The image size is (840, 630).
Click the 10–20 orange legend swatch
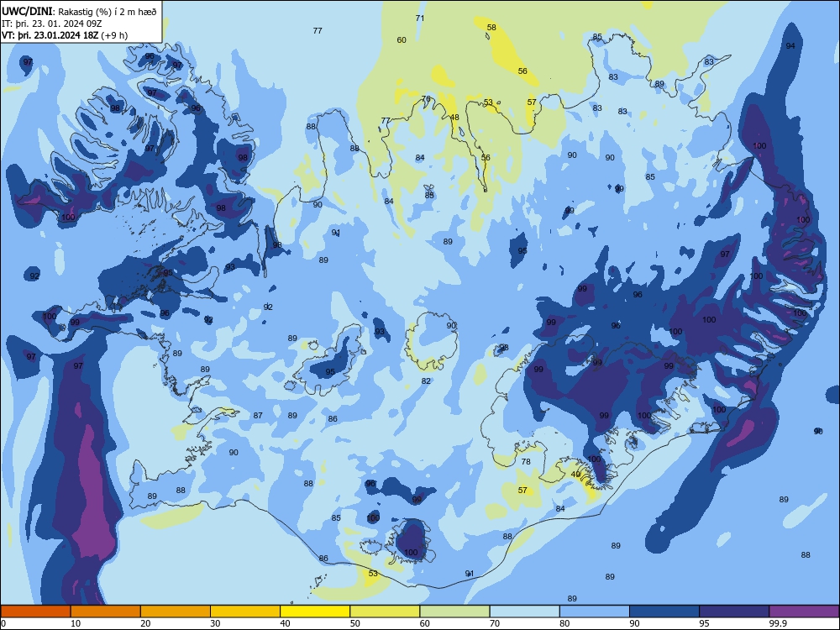point(106,612)
